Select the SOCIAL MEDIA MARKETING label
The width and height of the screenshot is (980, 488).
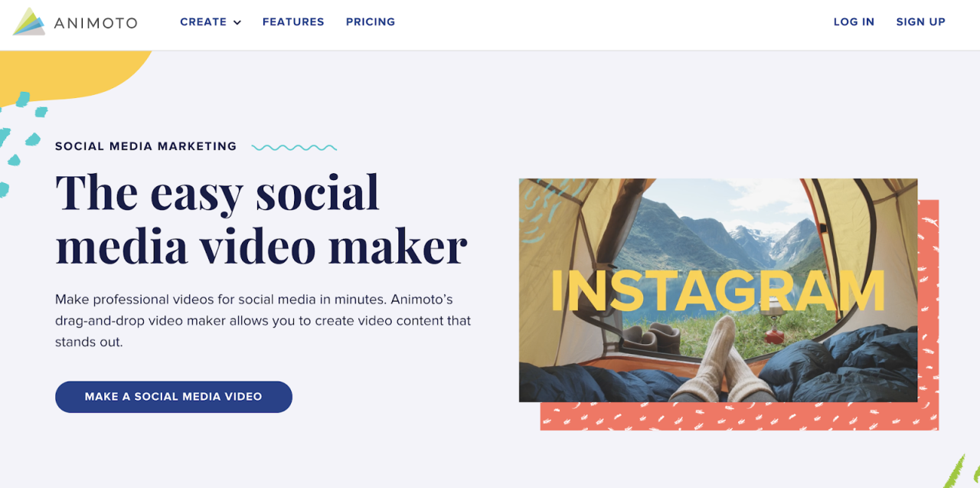tap(146, 146)
